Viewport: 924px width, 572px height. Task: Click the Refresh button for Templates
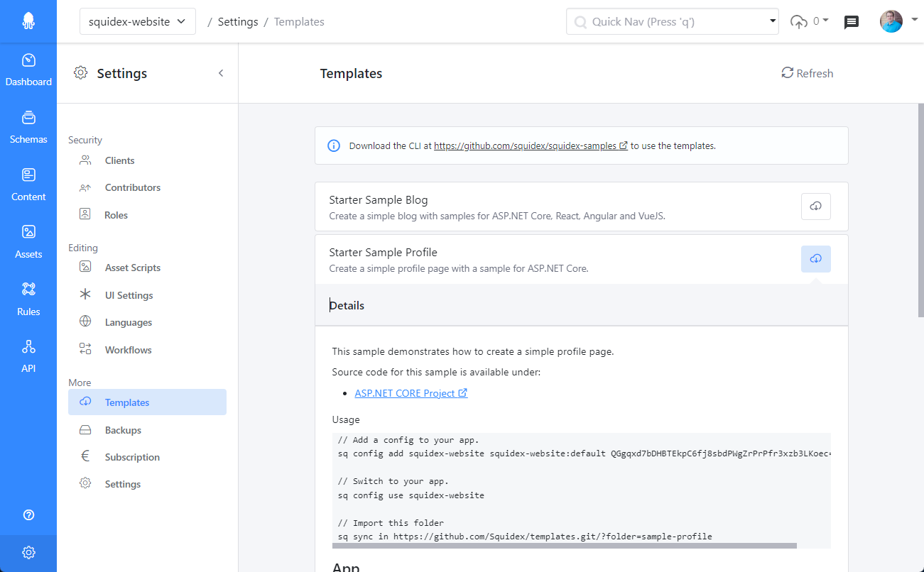(x=807, y=73)
